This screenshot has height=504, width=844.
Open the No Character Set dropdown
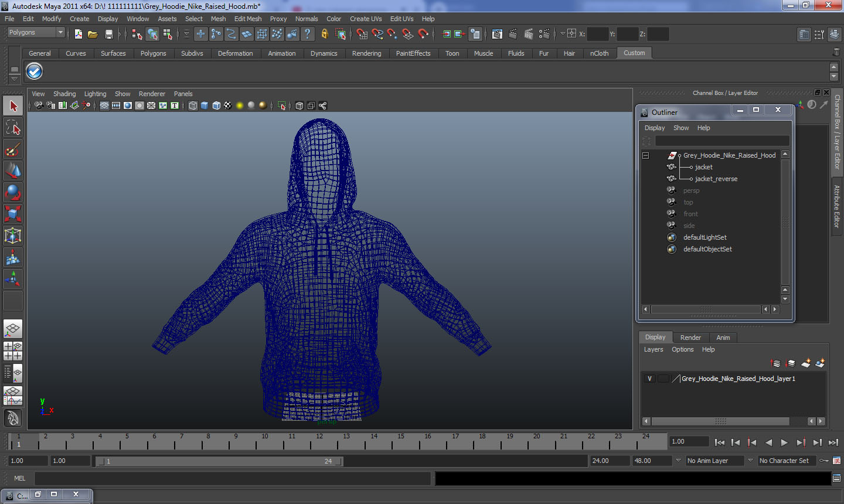(787, 461)
